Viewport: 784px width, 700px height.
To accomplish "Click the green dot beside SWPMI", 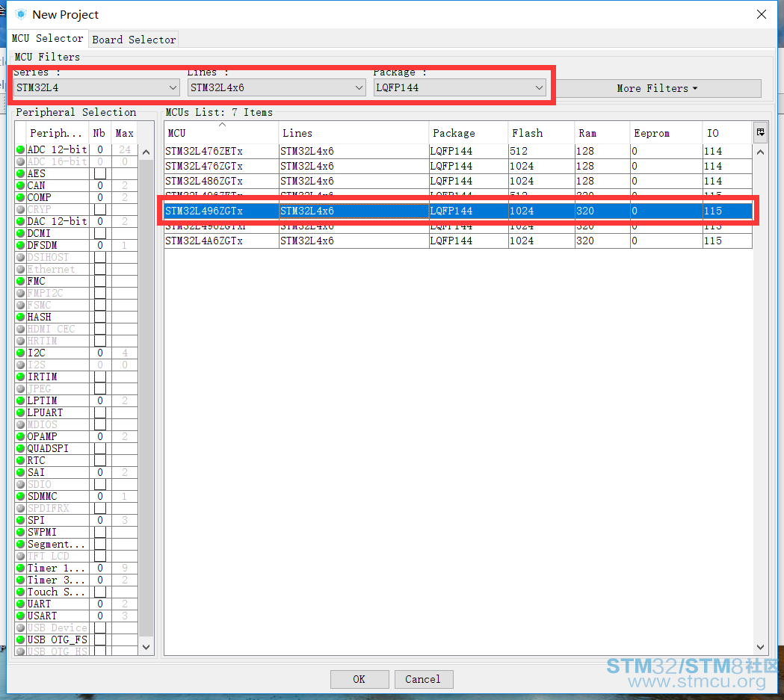I will tap(20, 532).
